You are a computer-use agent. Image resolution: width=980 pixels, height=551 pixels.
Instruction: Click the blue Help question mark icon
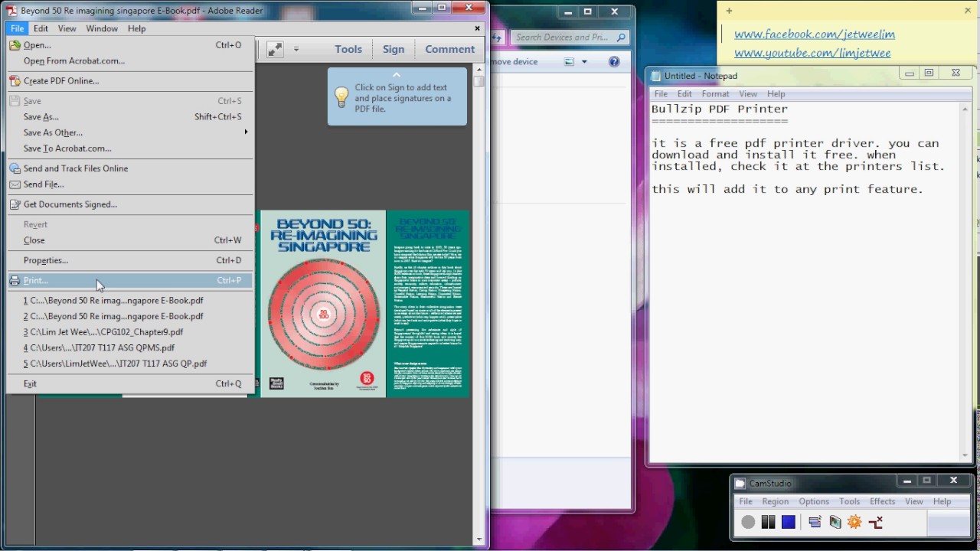(x=614, y=62)
